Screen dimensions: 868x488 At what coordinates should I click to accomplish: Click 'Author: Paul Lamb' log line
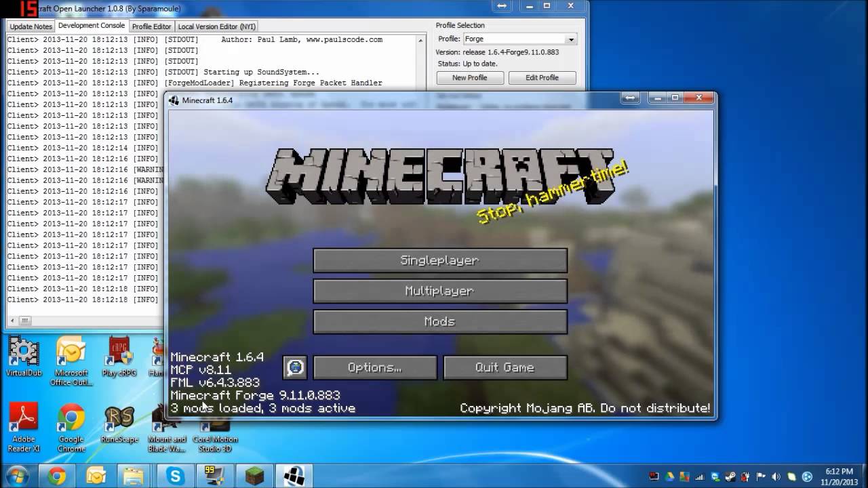[302, 39]
